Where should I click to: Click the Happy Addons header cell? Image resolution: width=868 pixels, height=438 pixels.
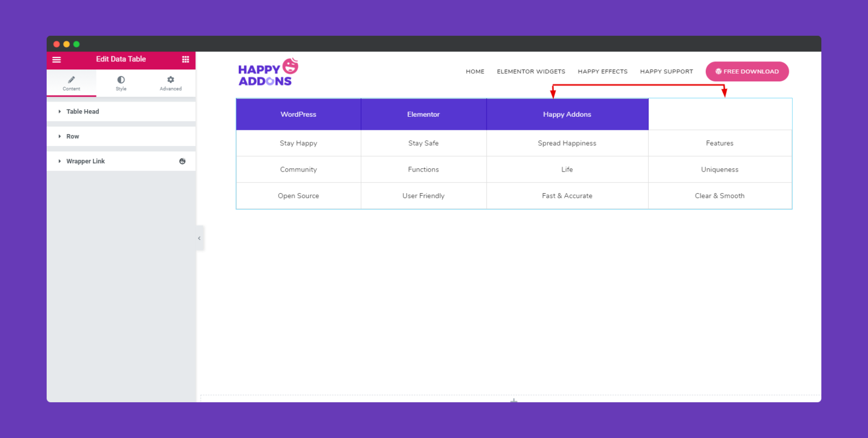[567, 115]
